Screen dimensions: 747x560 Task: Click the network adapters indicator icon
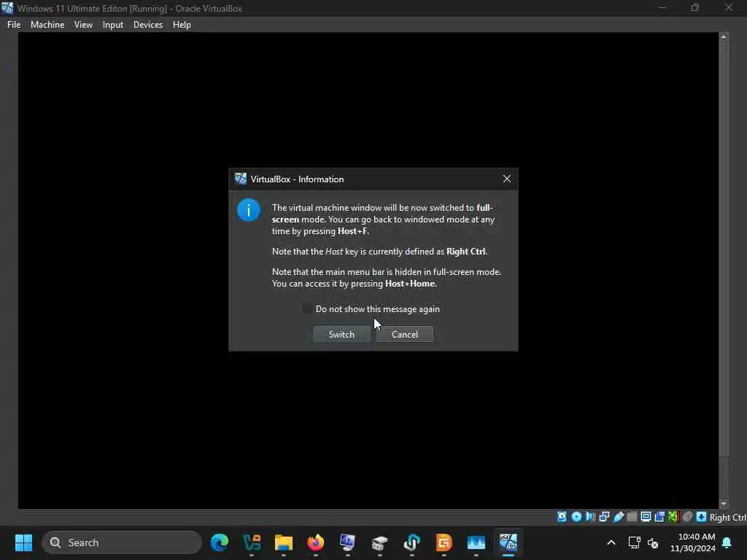(x=604, y=517)
